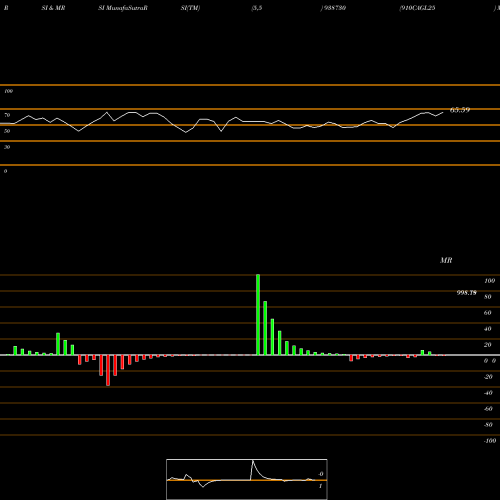Click the 'SI & MR' header text
The width and height of the screenshot is (500, 500).
coord(53,8)
